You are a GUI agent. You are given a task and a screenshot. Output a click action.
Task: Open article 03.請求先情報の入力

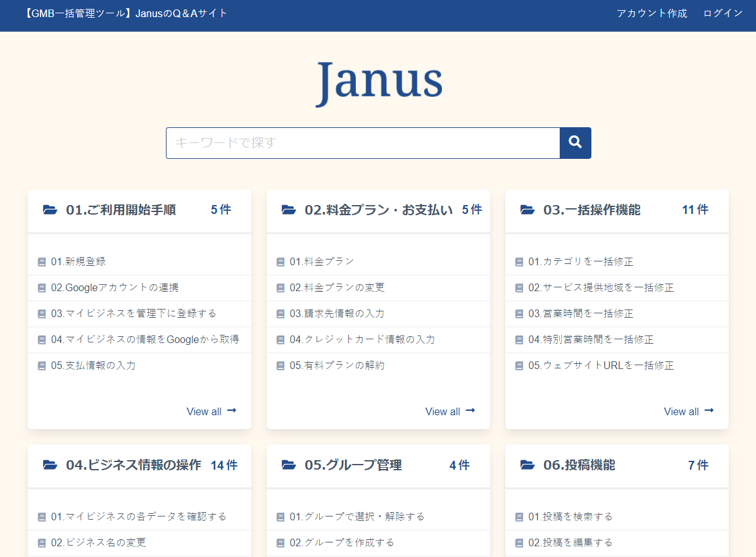pos(337,314)
